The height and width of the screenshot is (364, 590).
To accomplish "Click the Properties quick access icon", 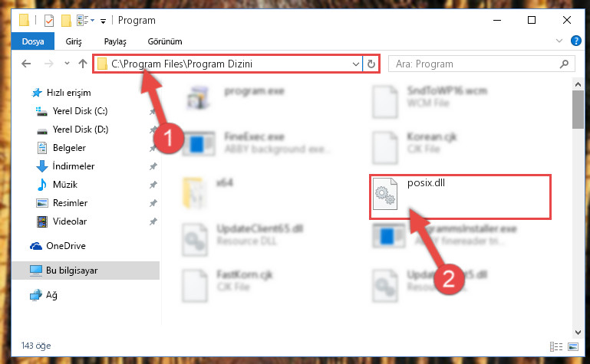I will (49, 20).
